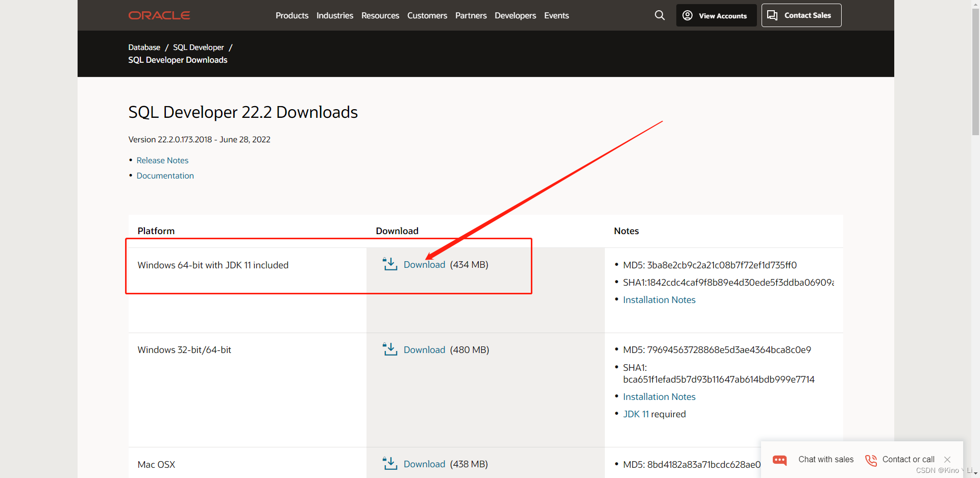980x478 pixels.
Task: Download Windows 32-bit/64-bit package (480 MB)
Action: click(x=424, y=350)
